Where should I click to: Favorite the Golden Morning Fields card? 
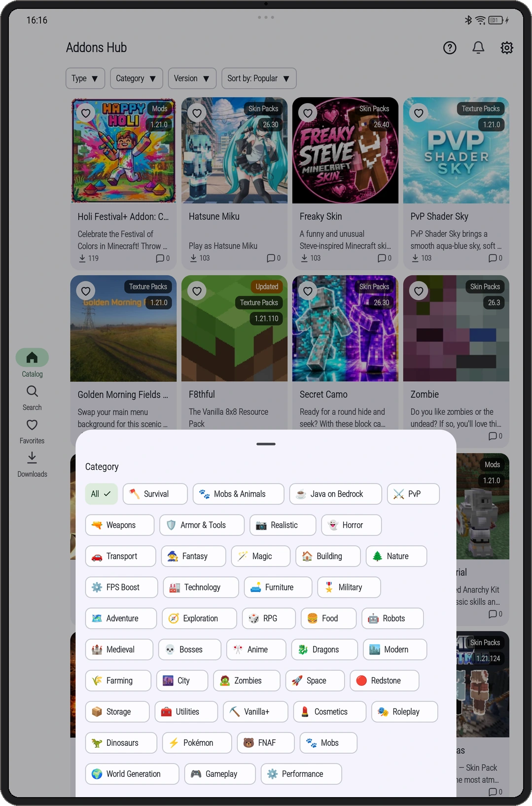[x=86, y=291]
